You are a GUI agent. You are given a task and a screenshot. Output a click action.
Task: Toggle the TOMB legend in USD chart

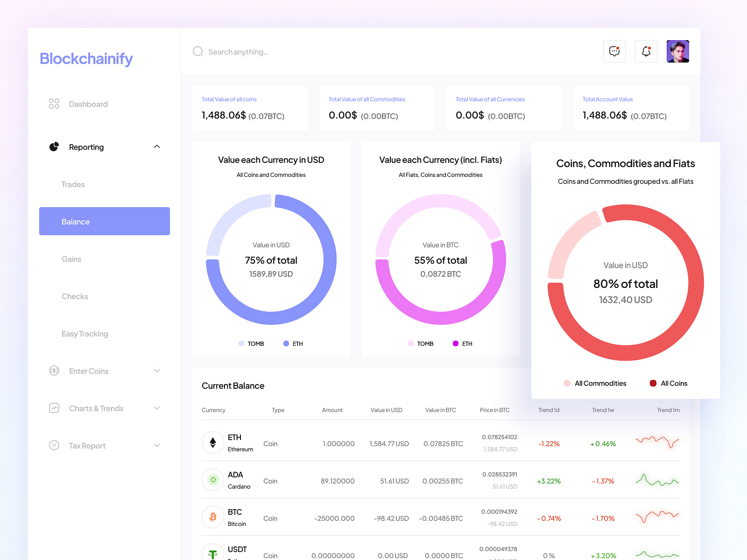[x=251, y=343]
